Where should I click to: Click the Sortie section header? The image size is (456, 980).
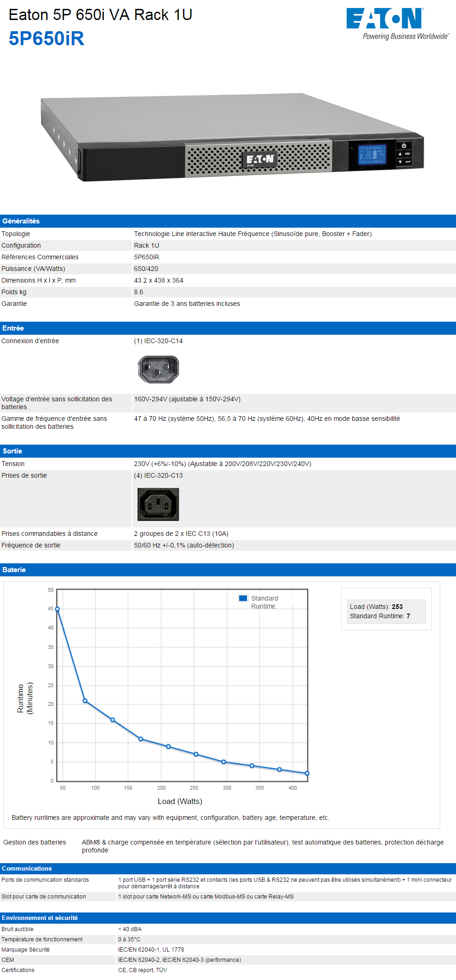[x=228, y=451]
